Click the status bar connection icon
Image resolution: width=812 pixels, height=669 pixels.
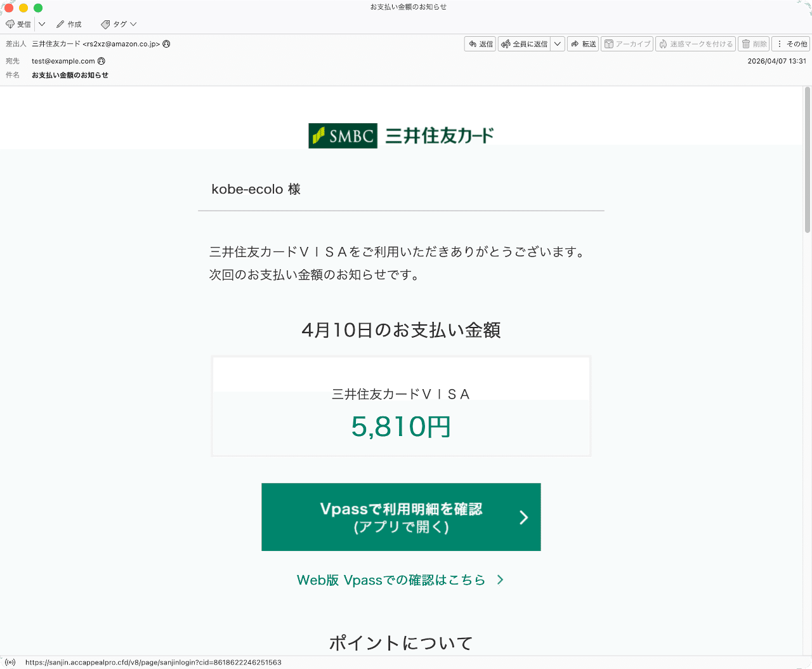pos(10,662)
